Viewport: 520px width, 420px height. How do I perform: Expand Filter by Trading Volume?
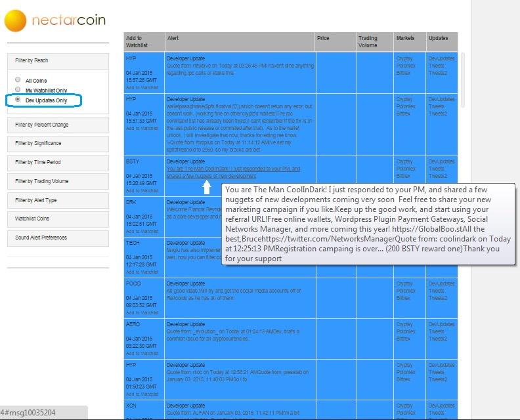[58, 181]
